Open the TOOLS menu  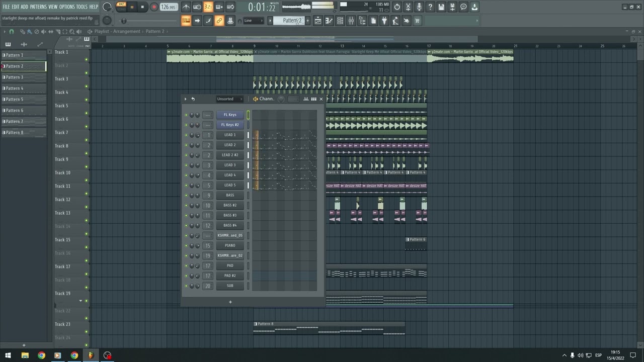click(82, 7)
